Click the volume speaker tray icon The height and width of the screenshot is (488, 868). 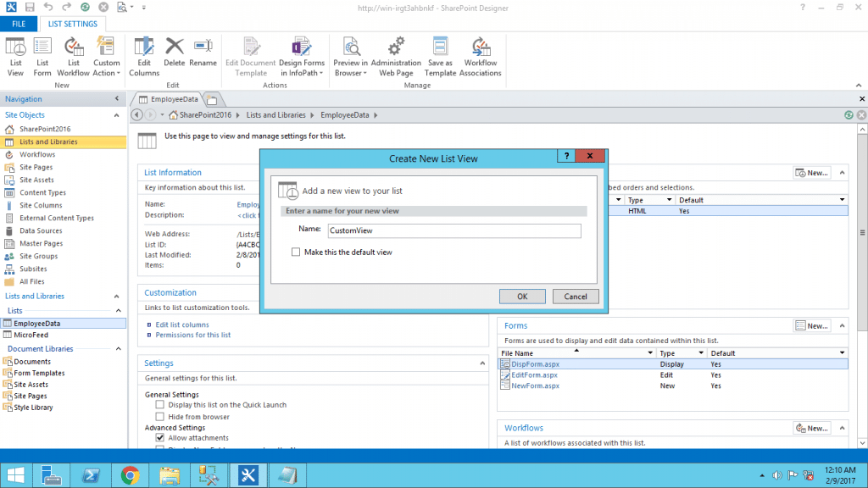click(x=777, y=475)
